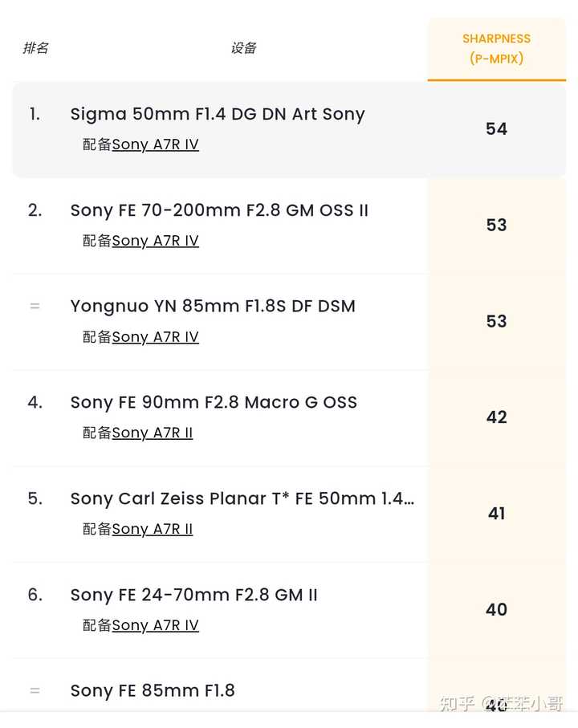Open the Sony FE 90mm F2.8 Macro G OSS entry

pyautogui.click(x=214, y=402)
